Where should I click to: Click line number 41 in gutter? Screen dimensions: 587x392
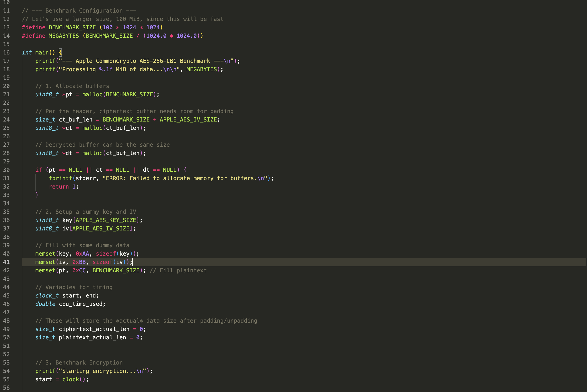(6, 262)
